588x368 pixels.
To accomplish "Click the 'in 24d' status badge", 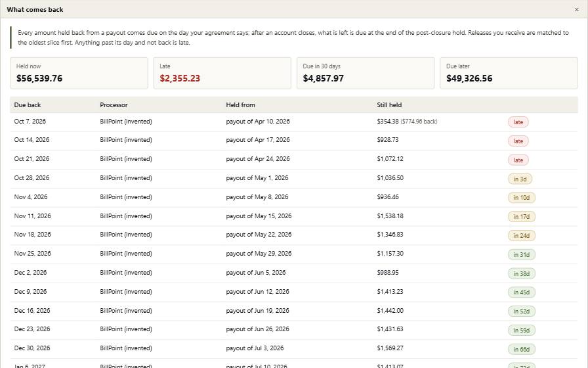I will [x=522, y=236].
